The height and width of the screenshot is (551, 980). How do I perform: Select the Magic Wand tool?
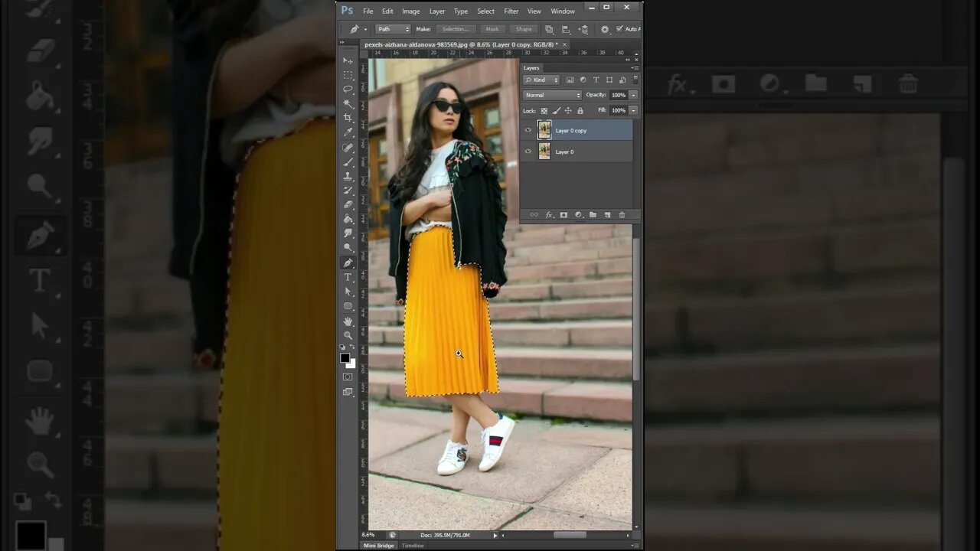(x=348, y=103)
